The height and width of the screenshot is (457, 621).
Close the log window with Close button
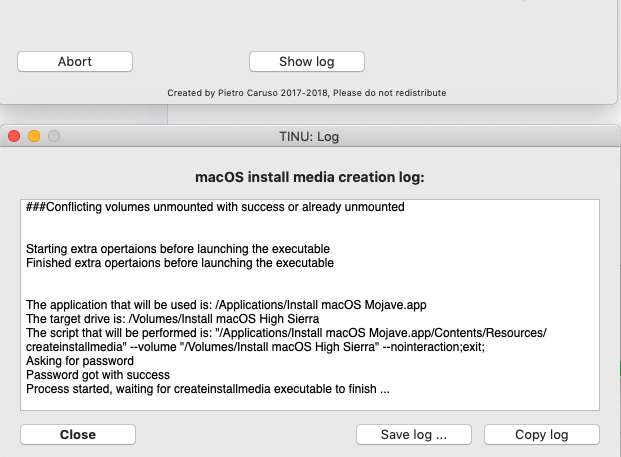78,434
